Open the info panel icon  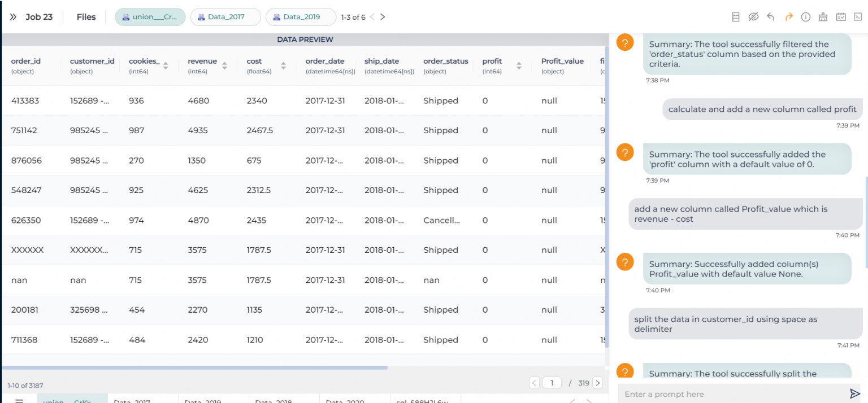(806, 17)
